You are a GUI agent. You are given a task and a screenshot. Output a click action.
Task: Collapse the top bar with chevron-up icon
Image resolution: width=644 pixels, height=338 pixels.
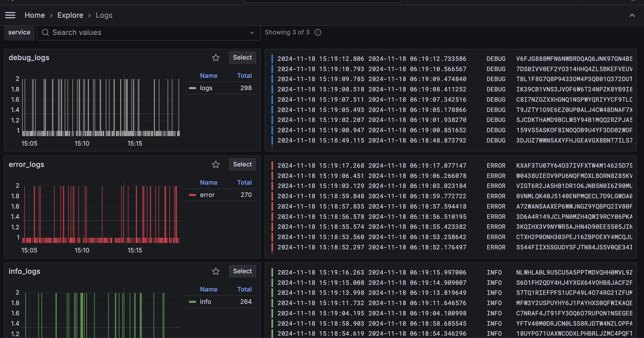tap(632, 15)
